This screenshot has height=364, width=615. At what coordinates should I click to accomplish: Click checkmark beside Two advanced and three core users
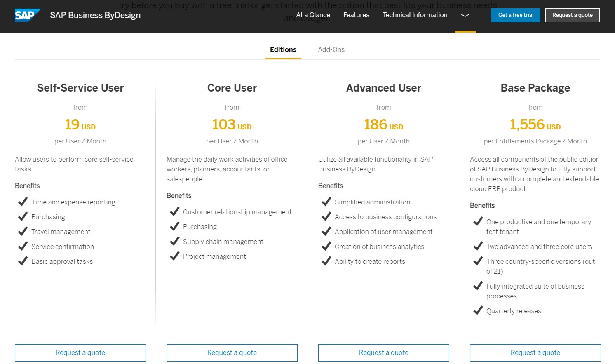tap(478, 246)
